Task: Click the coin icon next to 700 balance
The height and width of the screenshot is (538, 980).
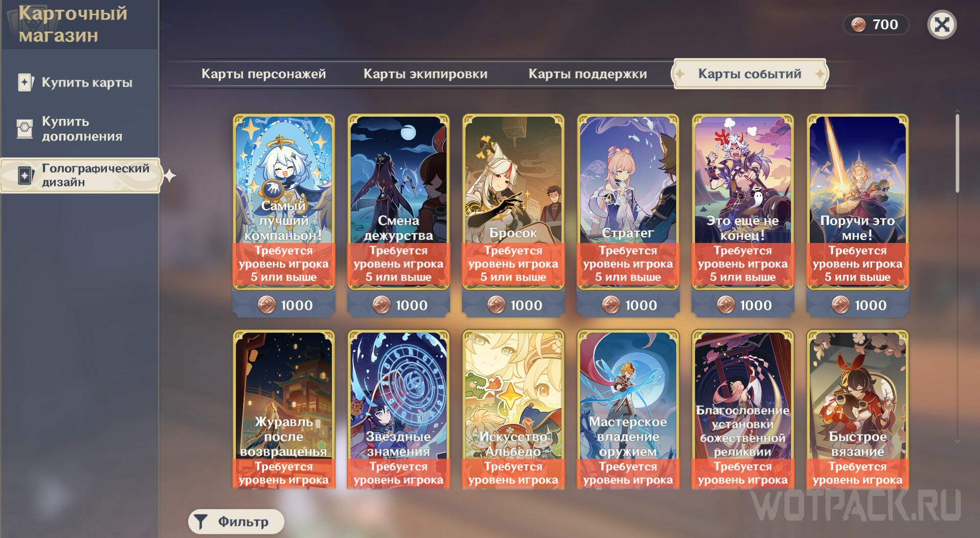Action: pyautogui.click(x=858, y=25)
